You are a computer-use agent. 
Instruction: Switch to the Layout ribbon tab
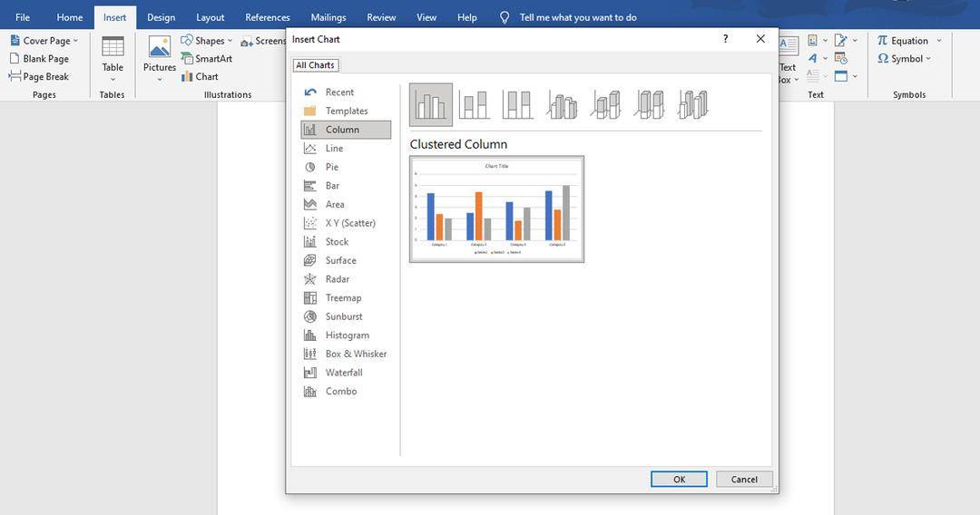click(x=210, y=17)
